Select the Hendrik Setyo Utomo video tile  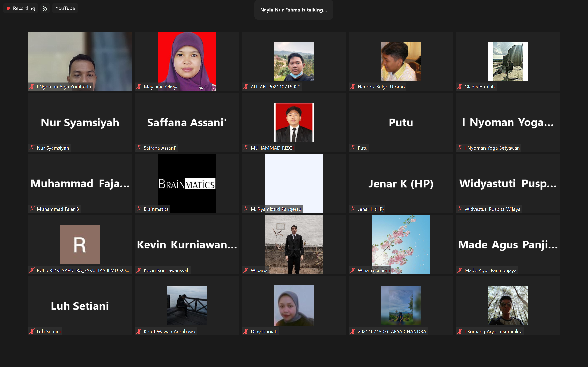coord(401,61)
